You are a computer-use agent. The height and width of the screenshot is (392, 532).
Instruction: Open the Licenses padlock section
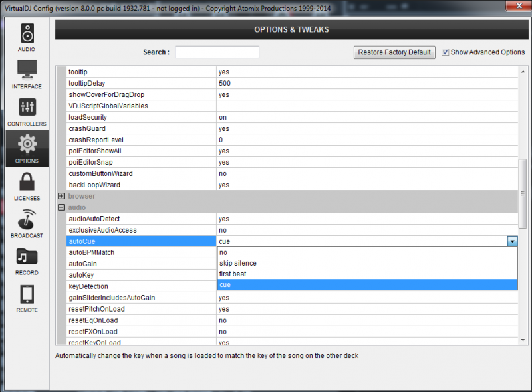[27, 185]
